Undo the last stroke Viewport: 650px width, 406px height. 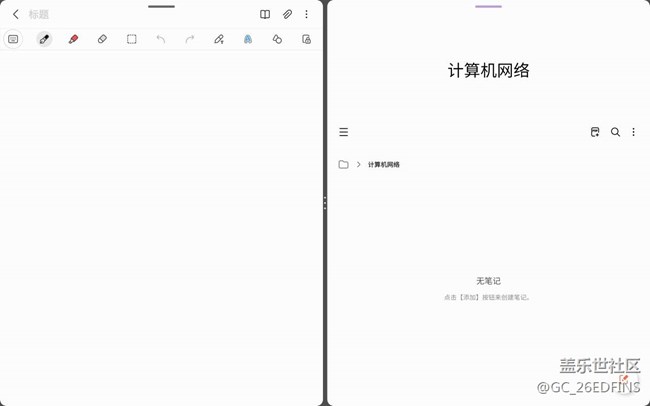point(160,39)
